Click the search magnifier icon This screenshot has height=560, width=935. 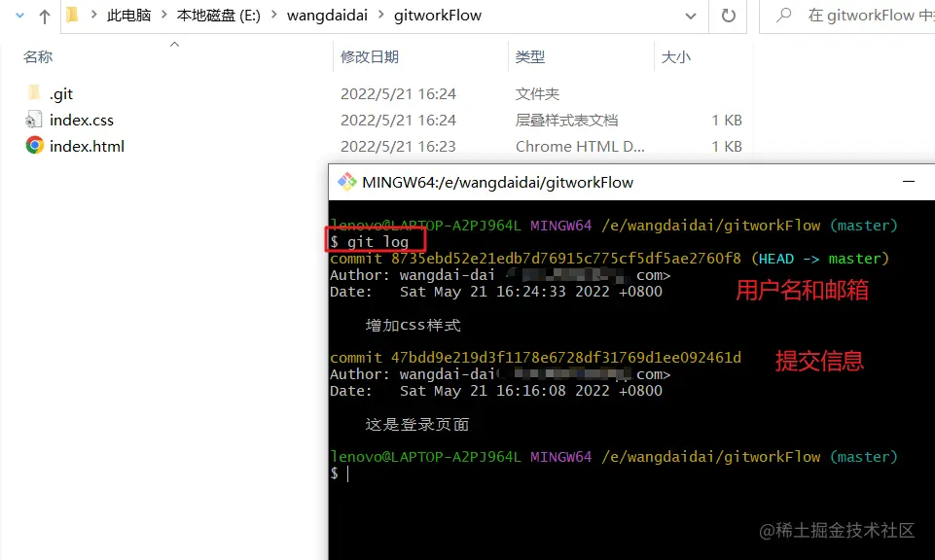784,15
